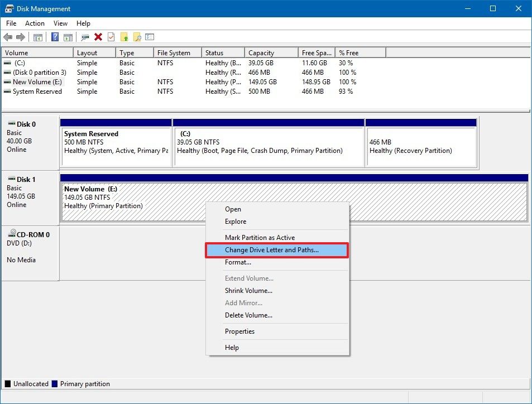Image resolution: width=532 pixels, height=404 pixels.
Task: Select Shrink Volume from the context menu
Action: [x=248, y=290]
